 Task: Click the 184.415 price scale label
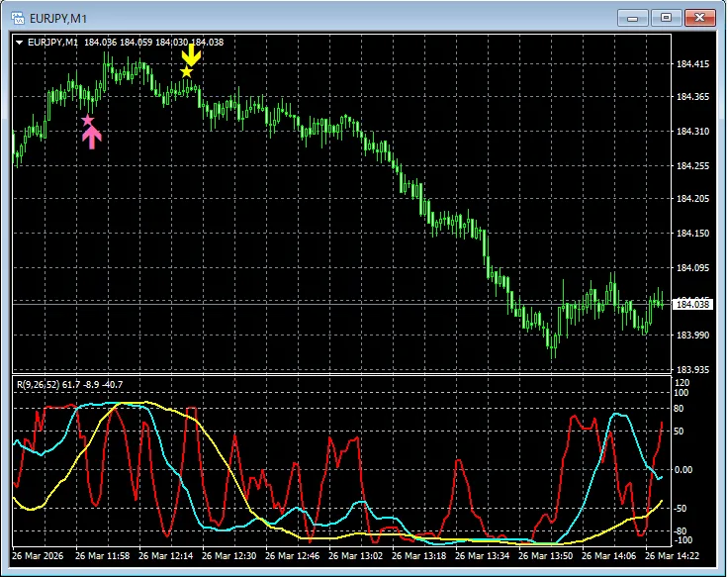(x=692, y=64)
